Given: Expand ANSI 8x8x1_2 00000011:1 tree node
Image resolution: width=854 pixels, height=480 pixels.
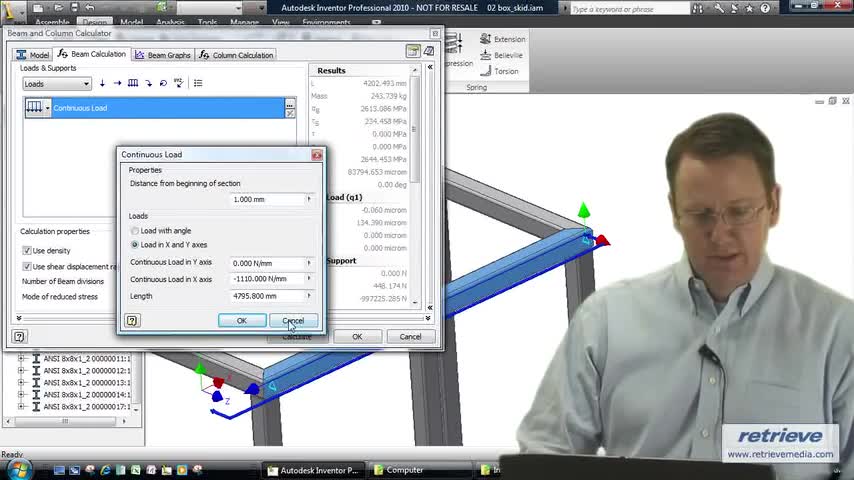Looking at the screenshot, I should pyautogui.click(x=21, y=359).
